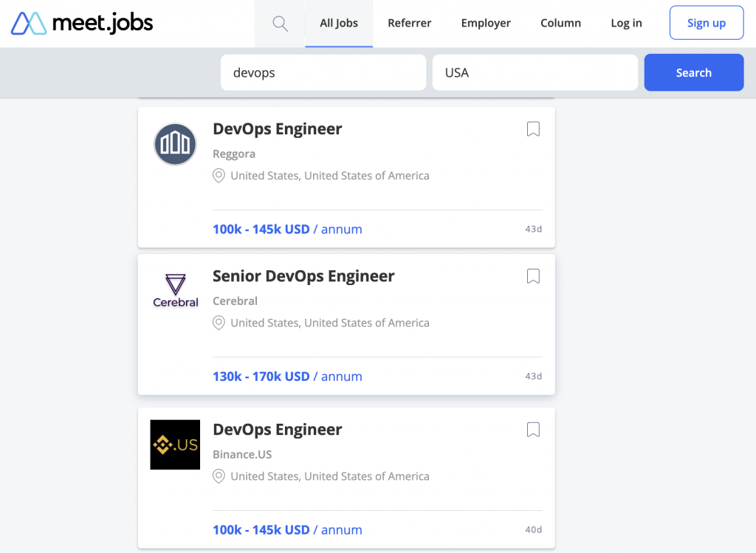
Task: Open the search magnifier icon in navbar
Action: tap(280, 23)
